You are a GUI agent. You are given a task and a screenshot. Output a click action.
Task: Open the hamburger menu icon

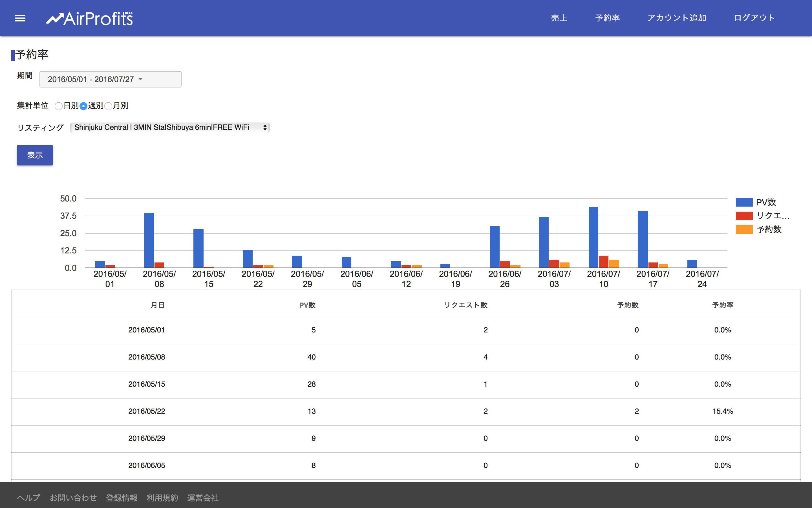click(x=20, y=18)
